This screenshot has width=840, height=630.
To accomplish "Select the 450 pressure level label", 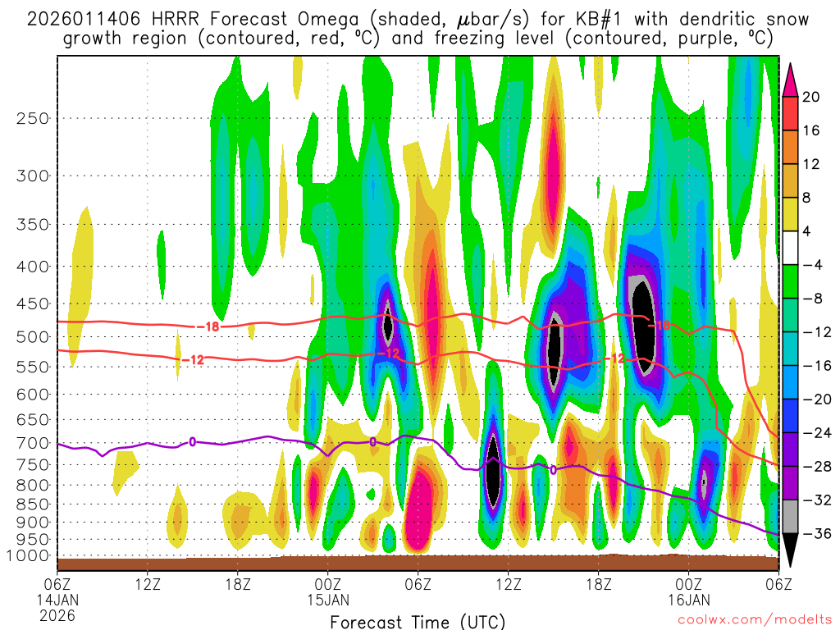I will (x=33, y=304).
